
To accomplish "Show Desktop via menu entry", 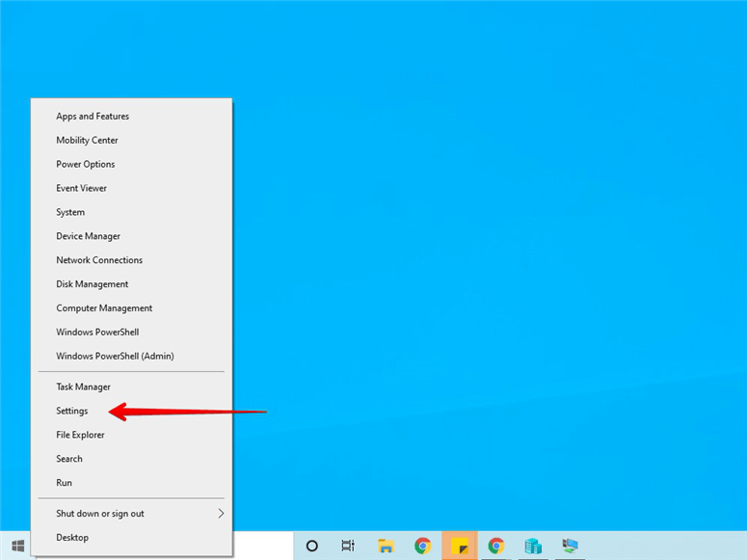I will pyautogui.click(x=131, y=538).
